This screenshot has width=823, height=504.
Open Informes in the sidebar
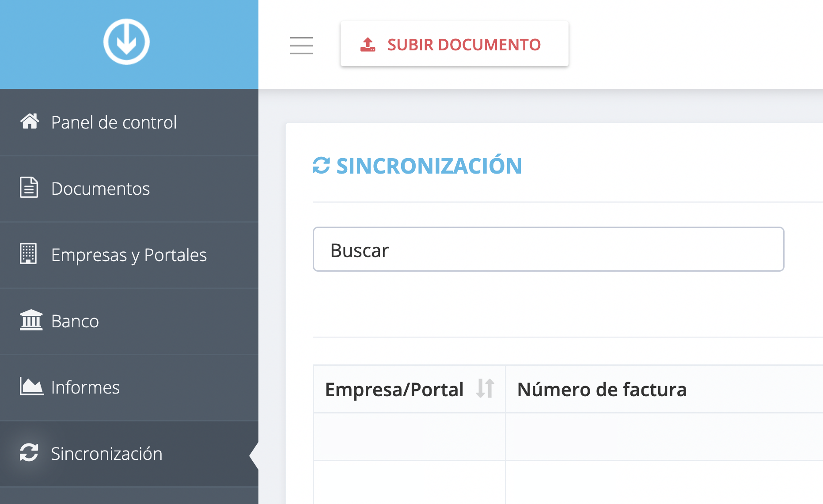click(x=129, y=387)
